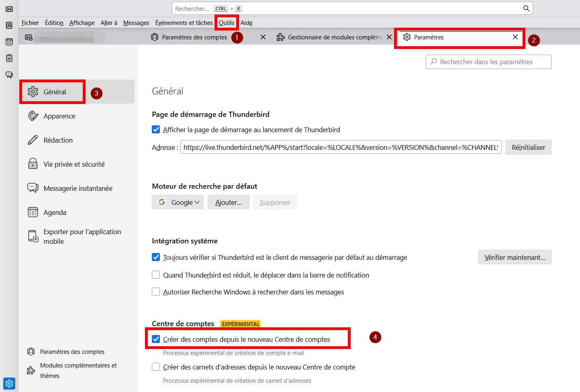Open the Calendar space icon
The height and width of the screenshot is (392, 580).
pos(9,42)
